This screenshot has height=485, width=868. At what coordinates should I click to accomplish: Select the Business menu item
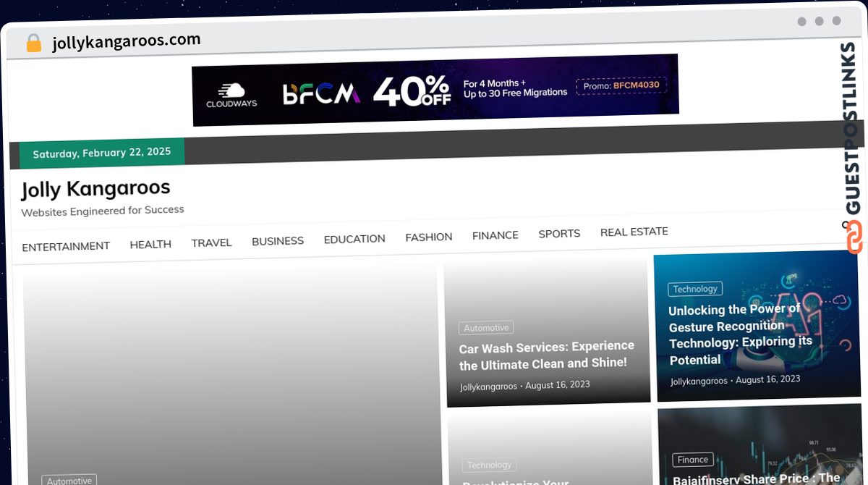pyautogui.click(x=278, y=240)
